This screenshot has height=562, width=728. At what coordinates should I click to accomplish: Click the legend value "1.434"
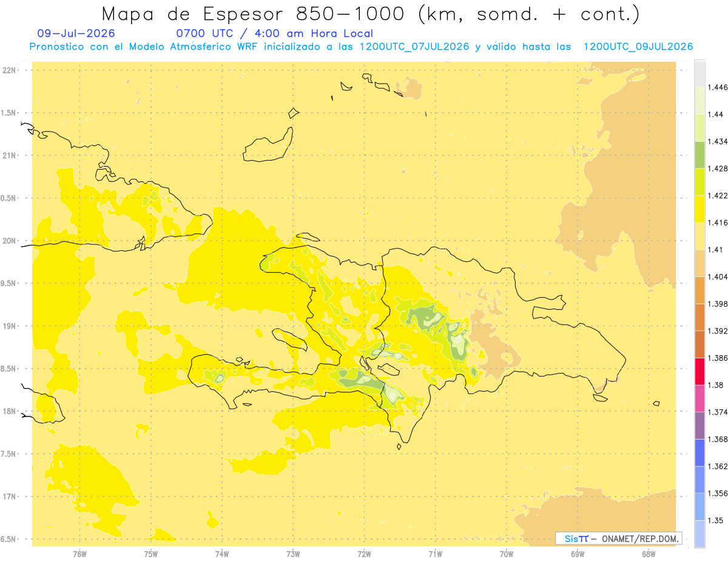[x=717, y=141]
